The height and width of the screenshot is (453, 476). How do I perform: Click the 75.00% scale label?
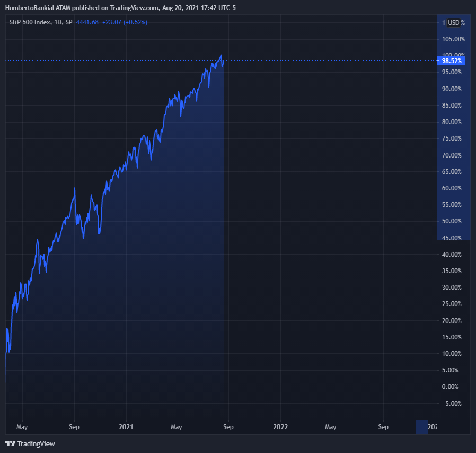point(452,138)
